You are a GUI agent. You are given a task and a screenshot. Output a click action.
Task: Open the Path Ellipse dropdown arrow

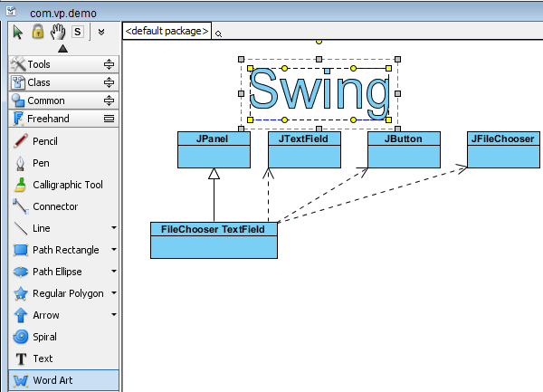click(x=114, y=272)
